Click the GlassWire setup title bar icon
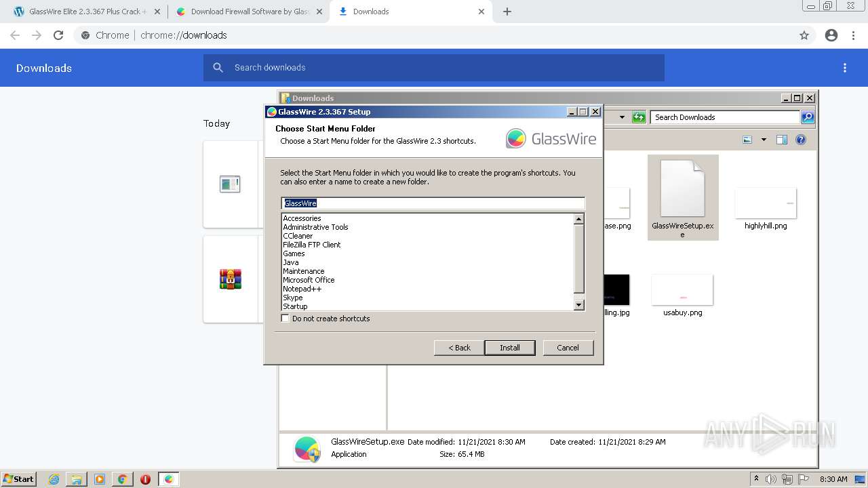Viewport: 868px width, 488px height. (x=271, y=112)
